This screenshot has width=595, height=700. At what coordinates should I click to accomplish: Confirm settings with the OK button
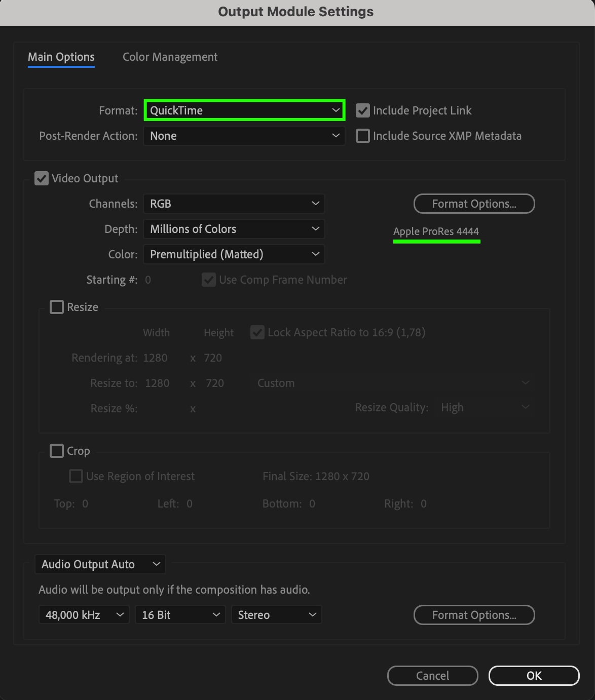[534, 676]
